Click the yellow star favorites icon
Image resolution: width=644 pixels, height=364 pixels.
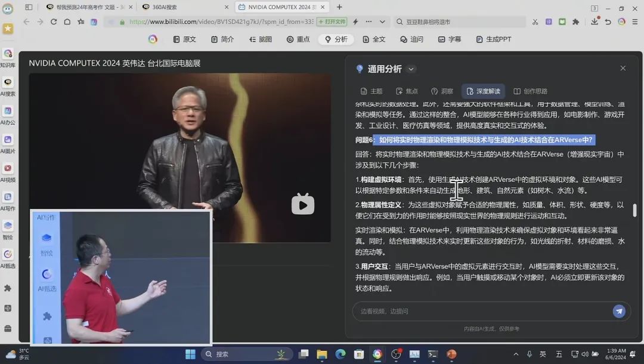point(8,28)
